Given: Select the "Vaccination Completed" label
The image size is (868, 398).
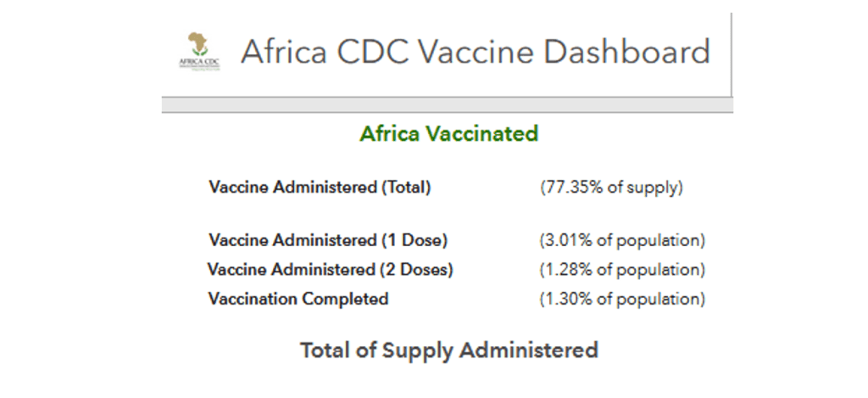Looking at the screenshot, I should click(298, 299).
